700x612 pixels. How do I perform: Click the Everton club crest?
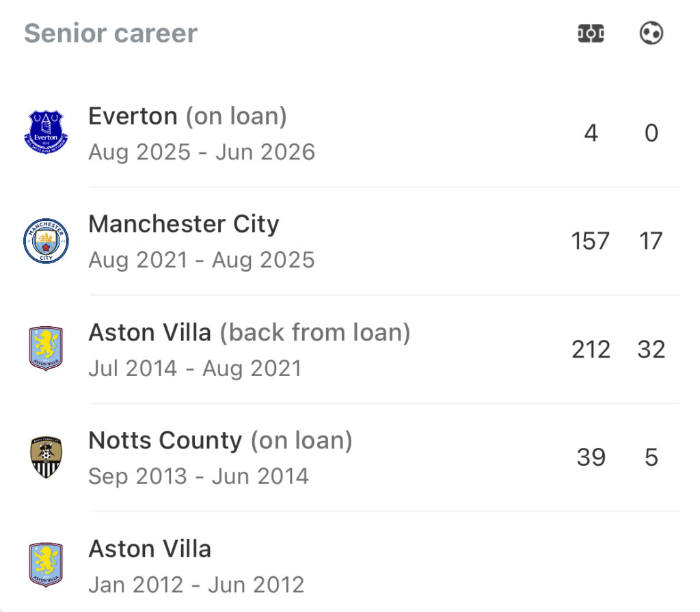[x=46, y=133]
